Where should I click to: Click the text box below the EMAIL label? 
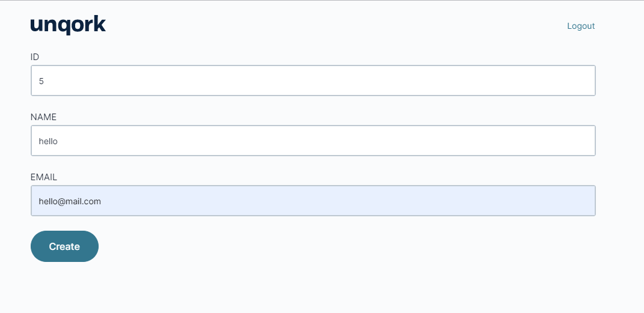(313, 201)
